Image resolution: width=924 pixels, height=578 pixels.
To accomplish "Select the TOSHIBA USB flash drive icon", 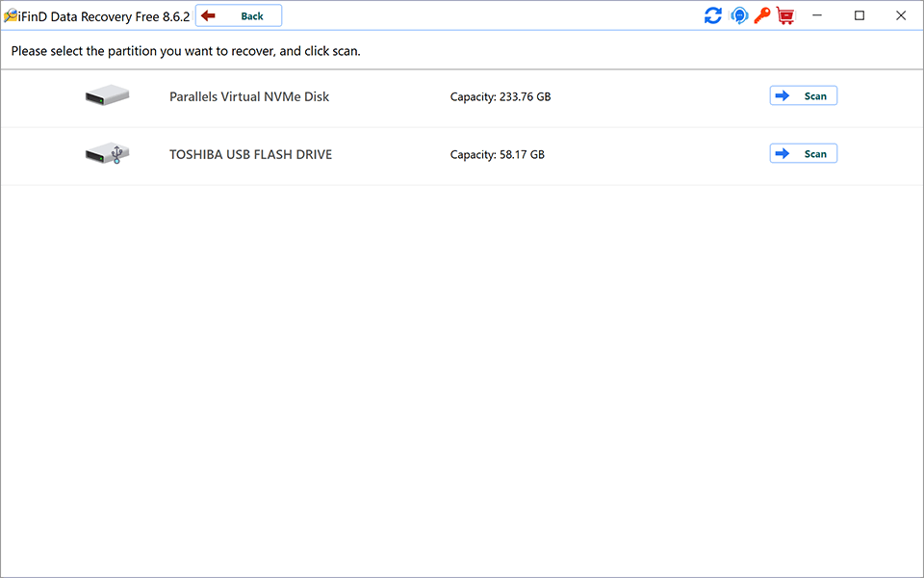I will click(x=107, y=153).
